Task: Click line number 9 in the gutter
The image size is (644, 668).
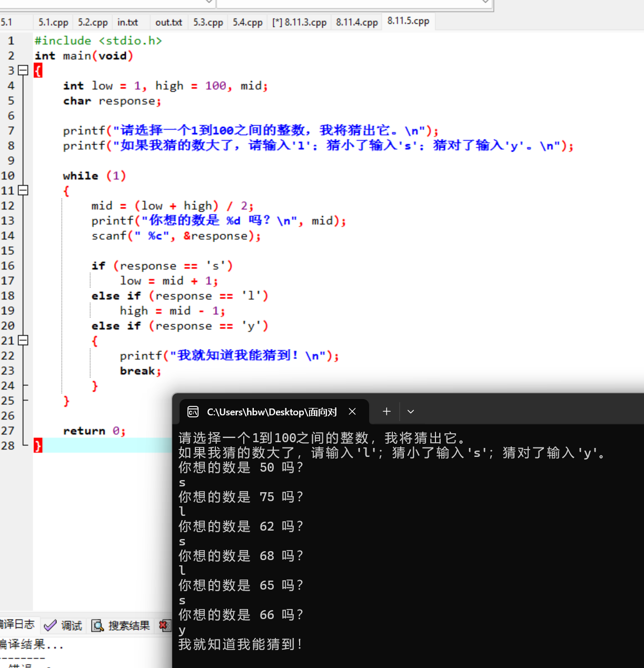Action: click(x=11, y=161)
